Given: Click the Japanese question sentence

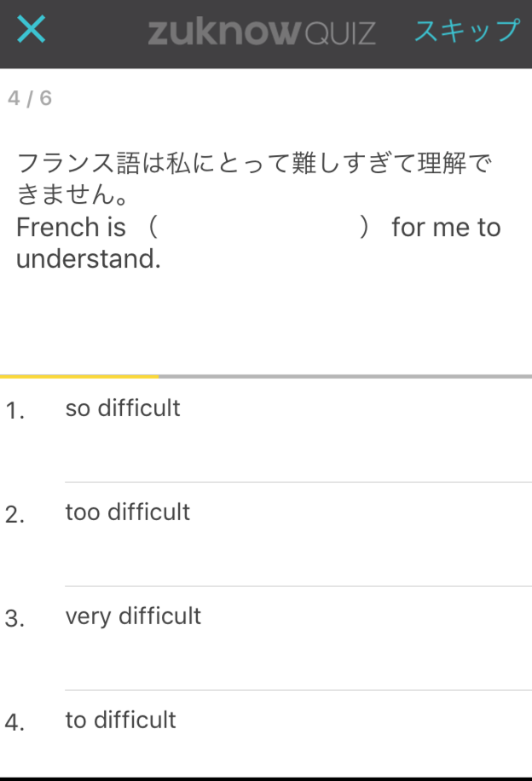Looking at the screenshot, I should [x=254, y=178].
